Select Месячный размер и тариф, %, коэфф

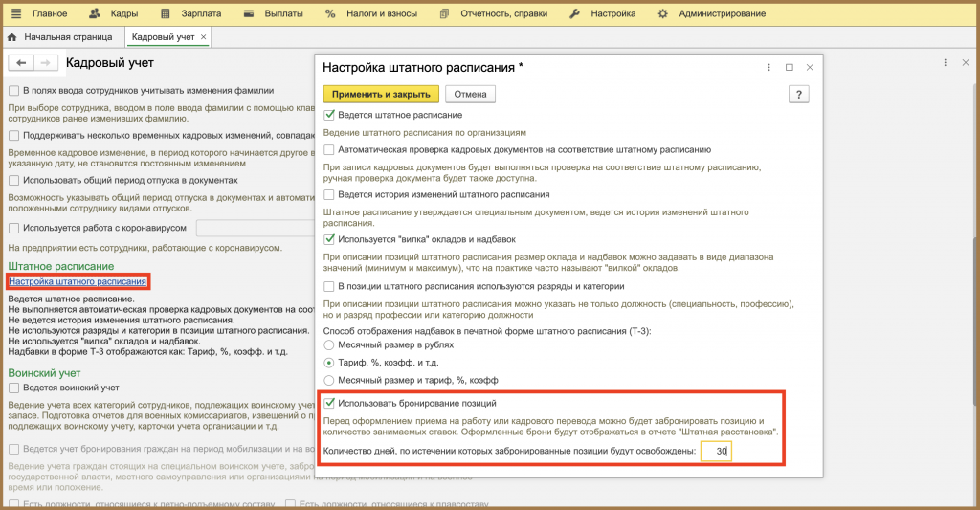pyautogui.click(x=329, y=380)
